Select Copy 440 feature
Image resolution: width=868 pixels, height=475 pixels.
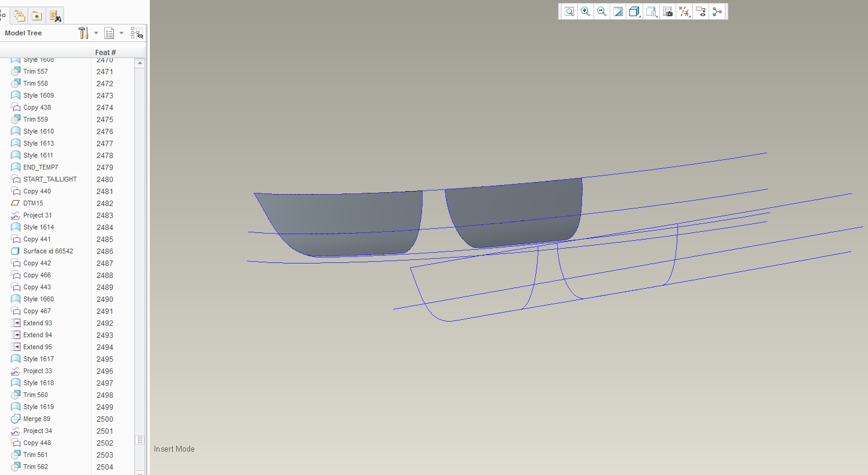coord(37,191)
